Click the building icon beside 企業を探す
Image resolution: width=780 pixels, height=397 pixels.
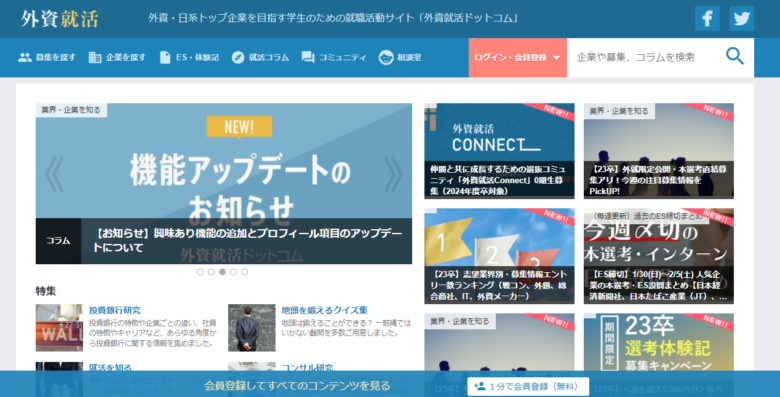95,57
